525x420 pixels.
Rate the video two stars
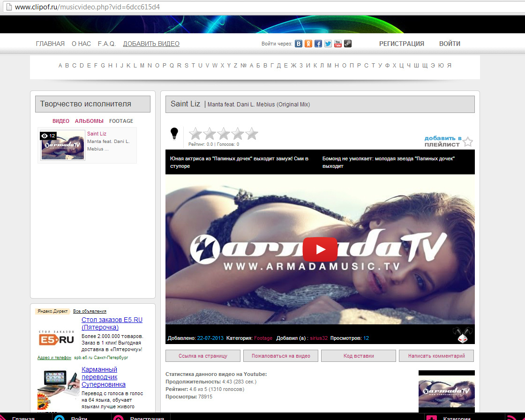(209, 134)
